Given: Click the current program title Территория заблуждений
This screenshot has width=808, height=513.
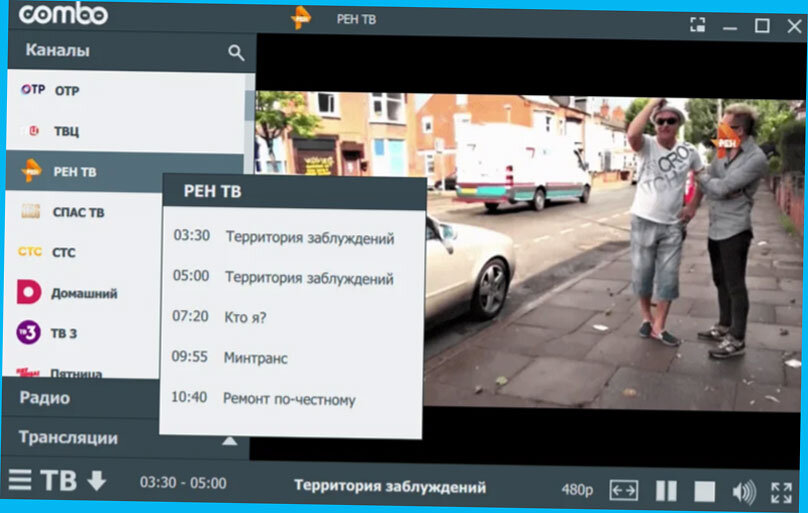Looking at the screenshot, I should tap(390, 487).
